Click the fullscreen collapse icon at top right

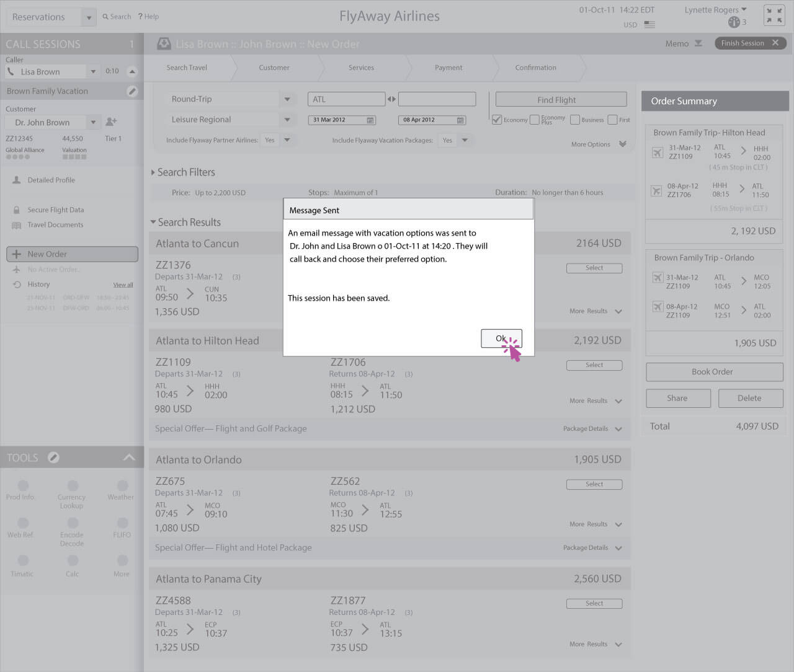coord(774,15)
